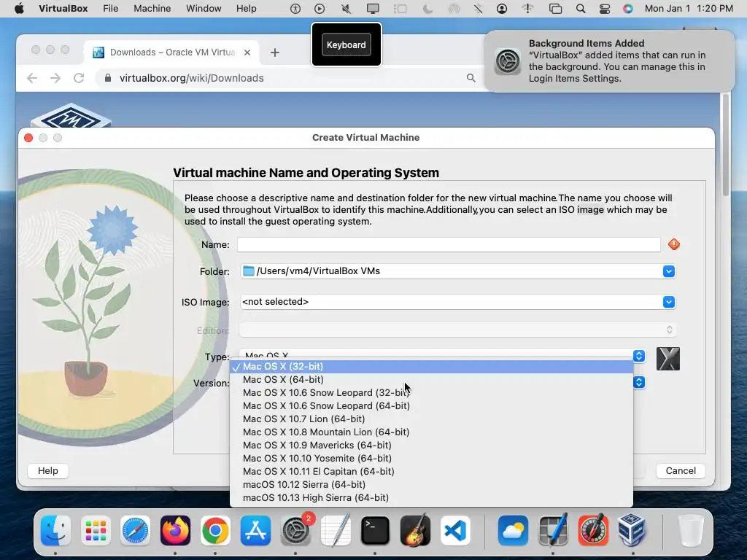The width and height of the screenshot is (747, 560).
Task: Click the menu bar date and time
Action: [689, 9]
